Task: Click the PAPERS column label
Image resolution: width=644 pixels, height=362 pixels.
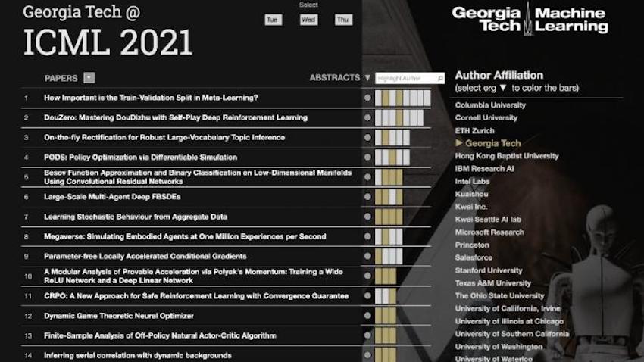Action: [61, 79]
